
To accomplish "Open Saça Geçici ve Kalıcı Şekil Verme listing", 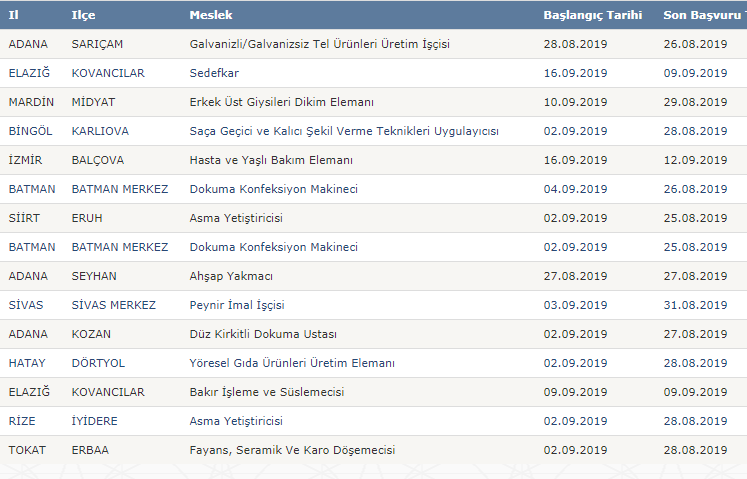I will [x=344, y=131].
